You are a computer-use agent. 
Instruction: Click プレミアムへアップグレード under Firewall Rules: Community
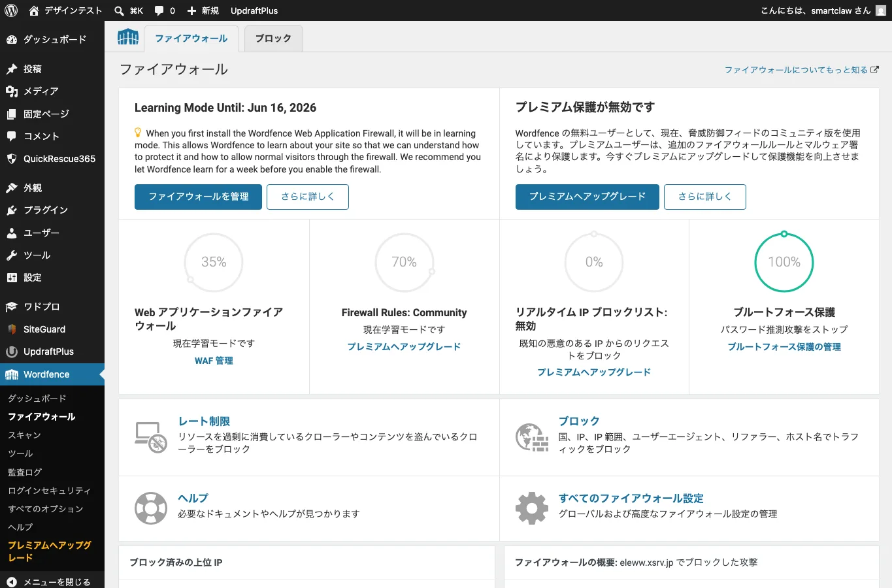[x=404, y=347]
